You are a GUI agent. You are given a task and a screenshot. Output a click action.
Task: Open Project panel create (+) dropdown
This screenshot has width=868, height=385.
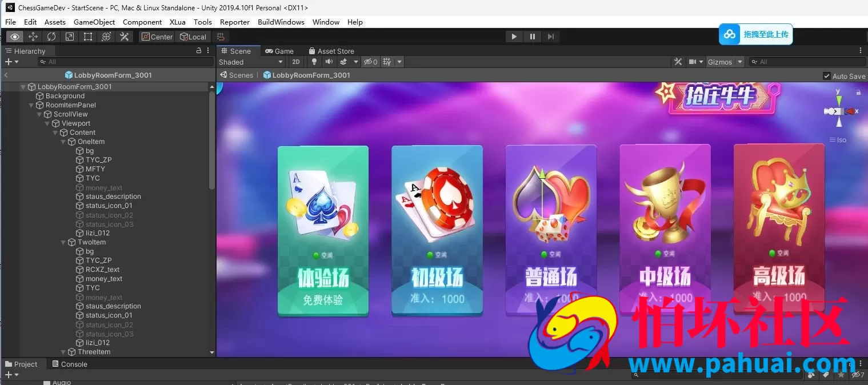[11, 375]
